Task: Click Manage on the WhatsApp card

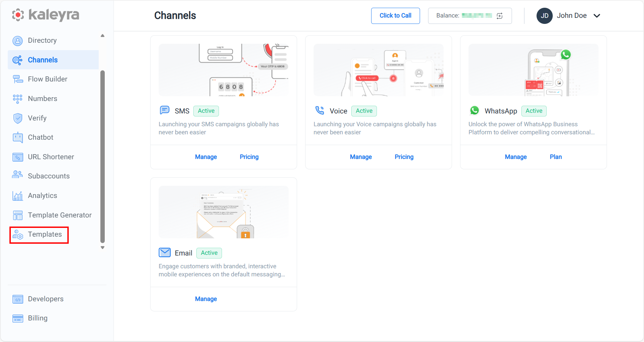Action: pyautogui.click(x=516, y=157)
